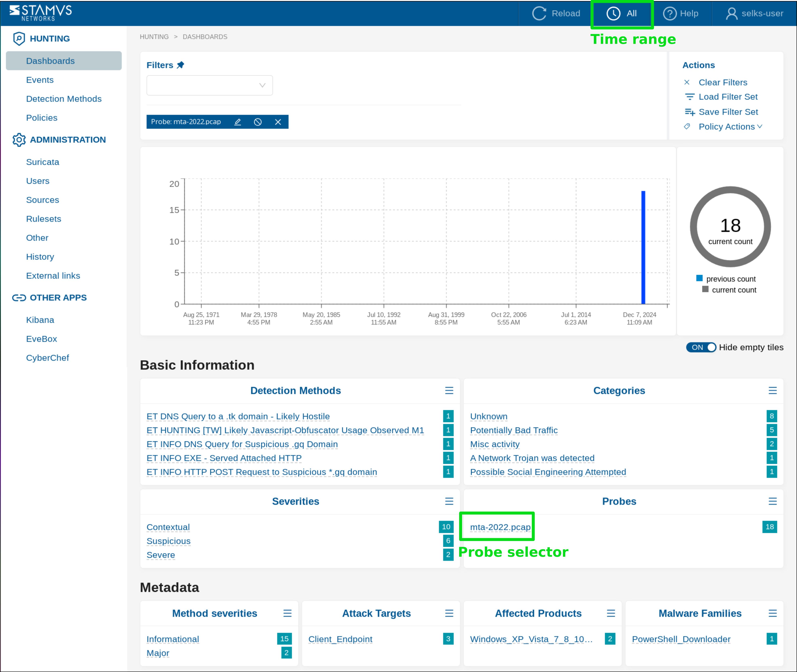797x672 pixels.
Task: Remove the Probe mta-2022.pcap filter
Action: (x=278, y=122)
